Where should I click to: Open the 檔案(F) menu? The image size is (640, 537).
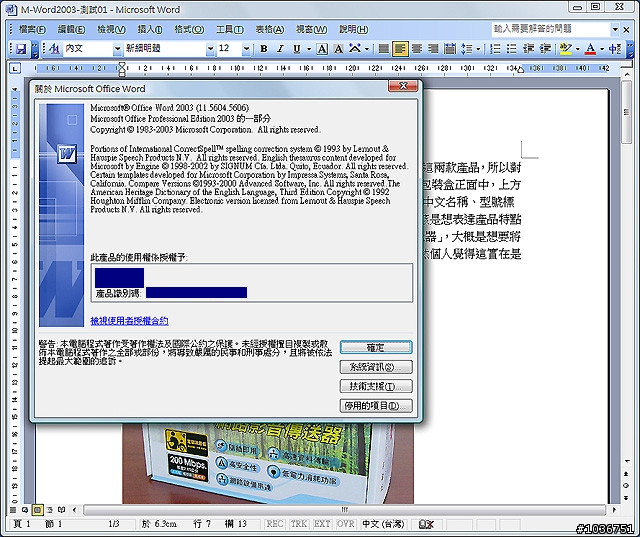33,30
